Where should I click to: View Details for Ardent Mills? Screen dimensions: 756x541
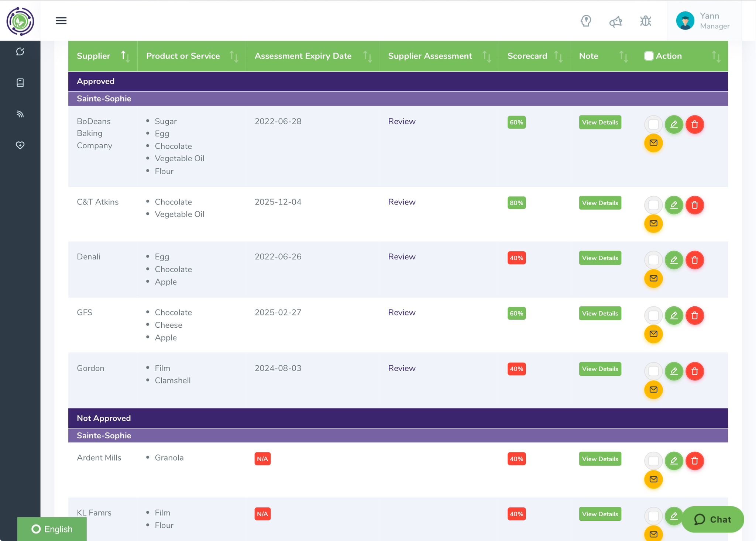(x=600, y=459)
